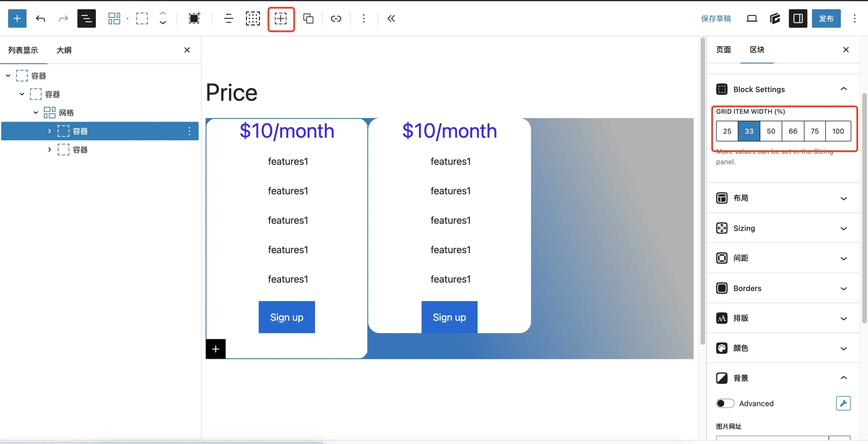Select the frame/container tool icon
This screenshot has width=868, height=444.
click(281, 18)
